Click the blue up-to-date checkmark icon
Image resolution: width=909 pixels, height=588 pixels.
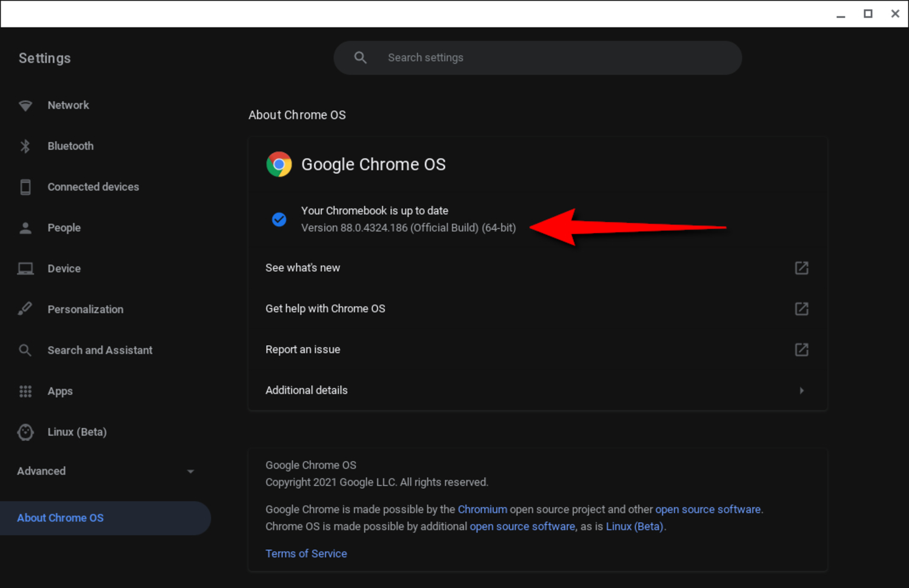[x=279, y=219]
